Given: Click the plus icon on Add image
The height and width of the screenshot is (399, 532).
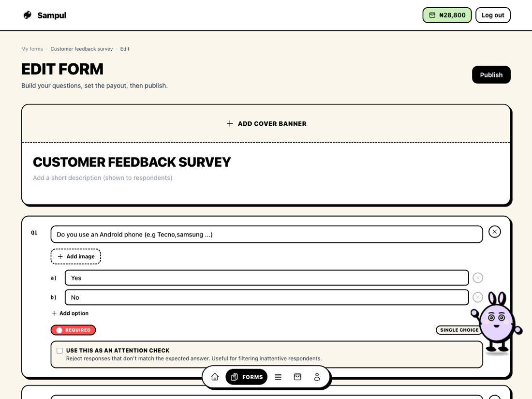Looking at the screenshot, I should tap(60, 256).
